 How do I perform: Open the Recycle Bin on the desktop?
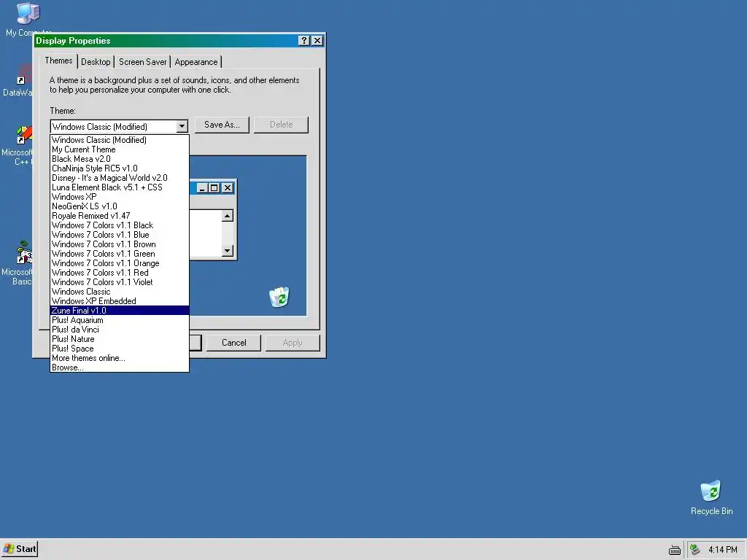coord(711,491)
